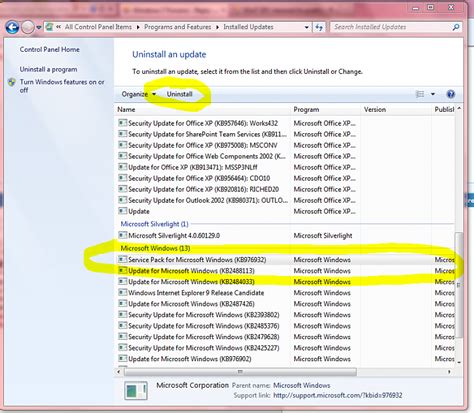Image resolution: width=474 pixels, height=413 pixels.
Task: Change view using the view icon
Action: [420, 94]
